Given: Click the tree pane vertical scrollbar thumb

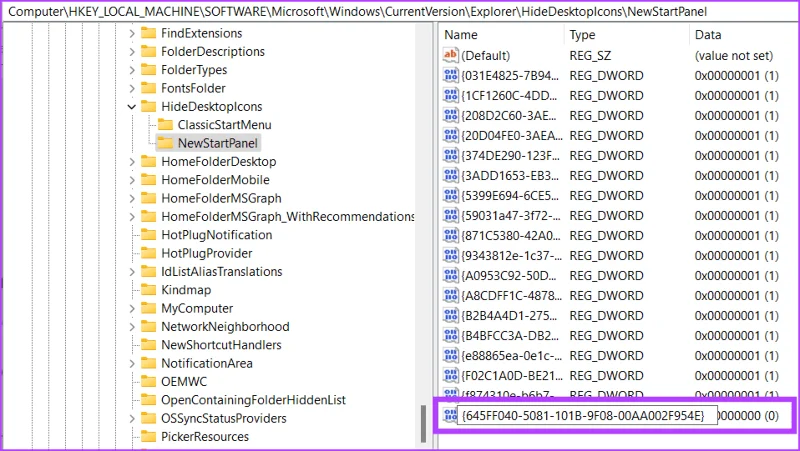Looking at the screenshot, I should point(423,424).
